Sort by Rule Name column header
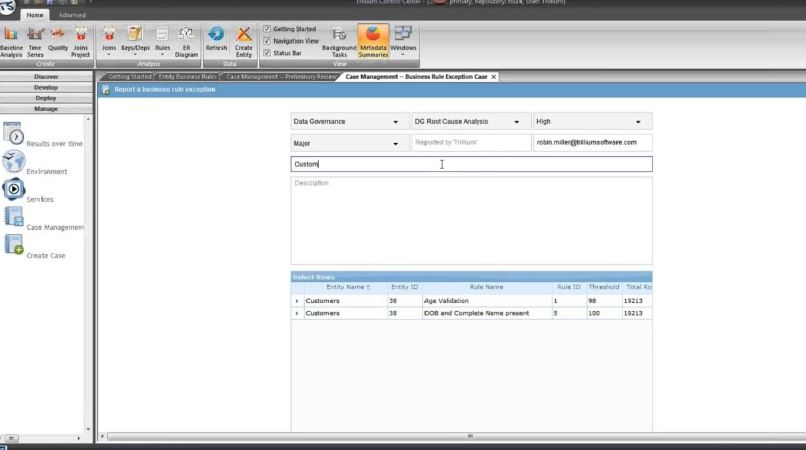 486,287
